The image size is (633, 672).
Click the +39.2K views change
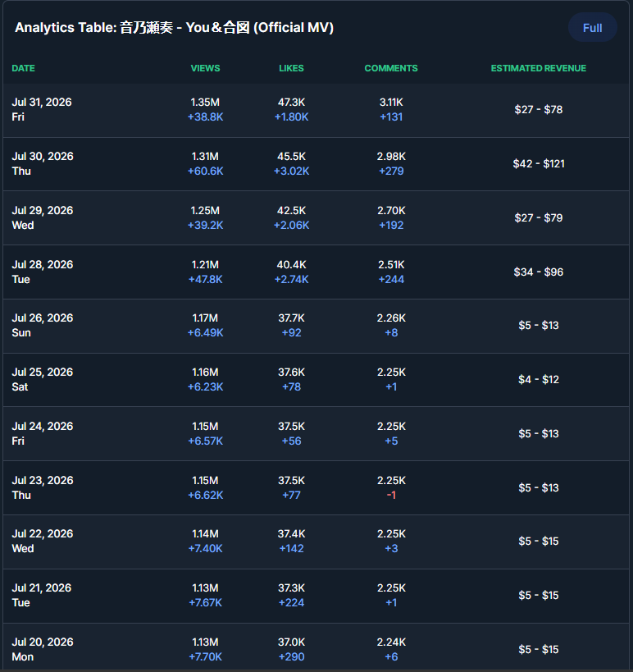pos(205,225)
